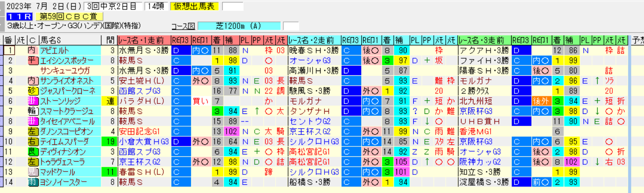Open 北九州短 race cell

[x=484, y=101]
